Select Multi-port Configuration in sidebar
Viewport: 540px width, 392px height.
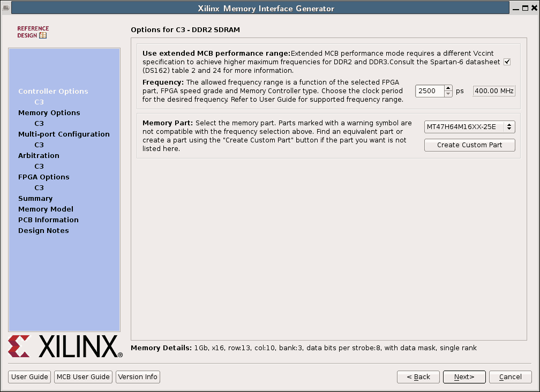pyautogui.click(x=64, y=134)
